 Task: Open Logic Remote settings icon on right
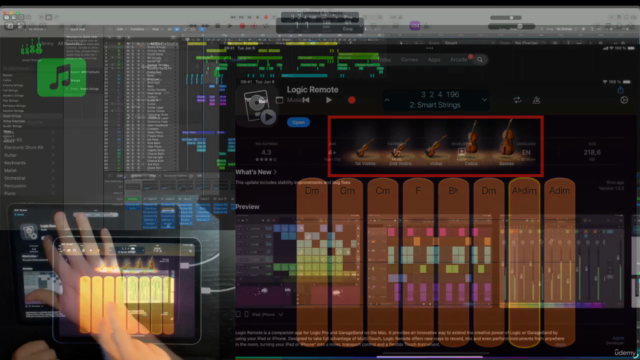click(x=624, y=100)
